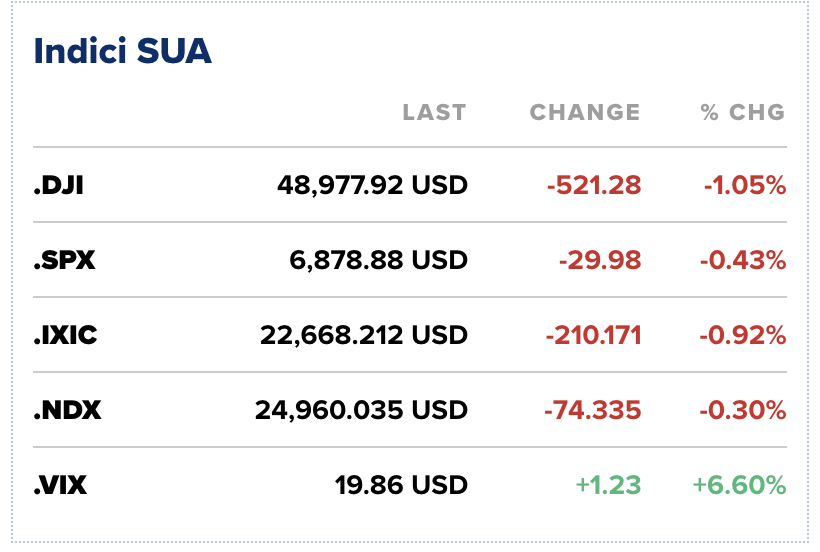Click the VIX percent change +6.60%
The width and height of the screenshot is (820, 552).
click(x=739, y=486)
